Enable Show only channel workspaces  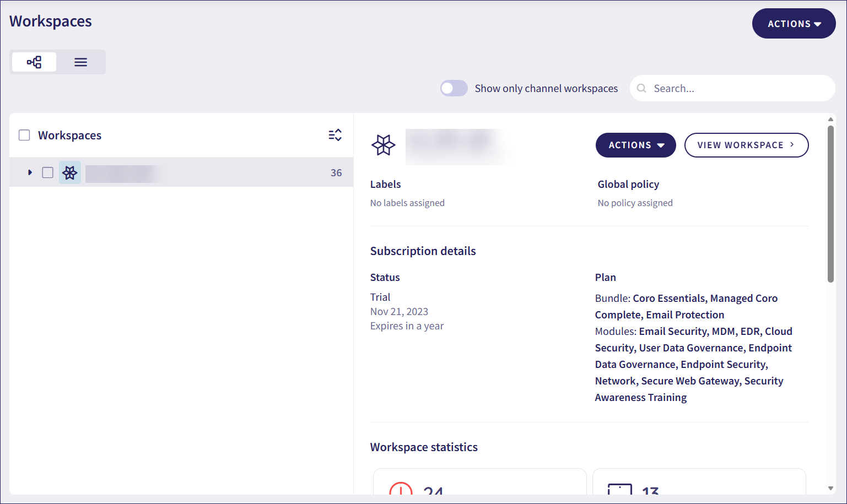pos(454,88)
